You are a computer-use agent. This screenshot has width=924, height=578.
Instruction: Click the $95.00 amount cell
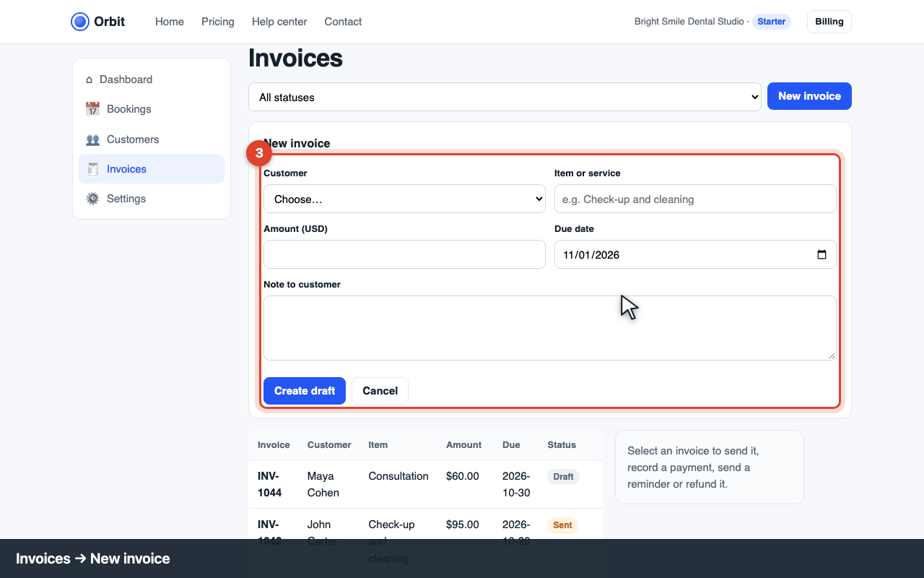(463, 525)
